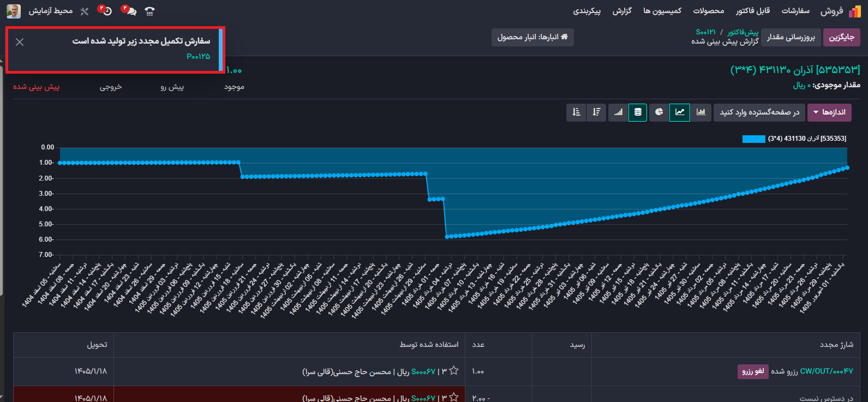Open the گزارش menu

(x=622, y=11)
